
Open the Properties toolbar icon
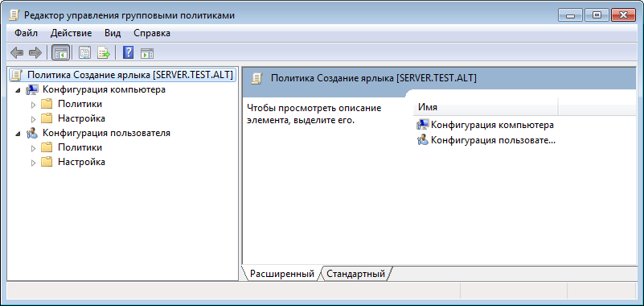[x=84, y=52]
